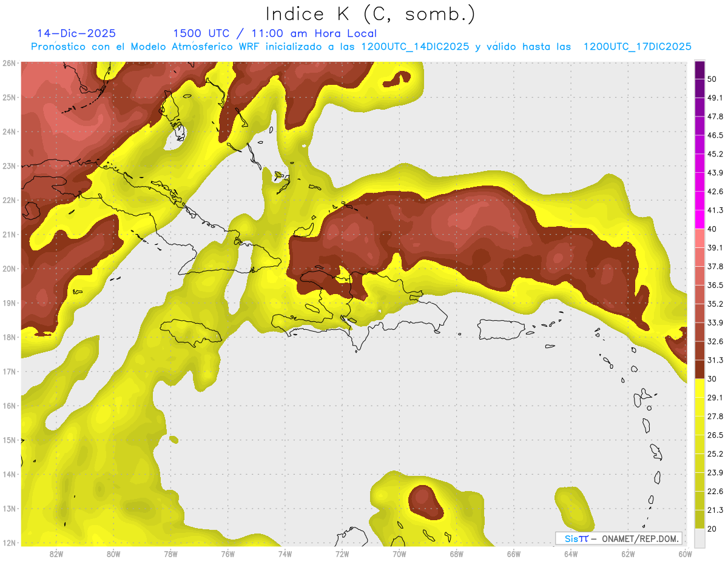Click the '80W' longitude label
Viewport: 728px width, 562px height.
click(113, 554)
